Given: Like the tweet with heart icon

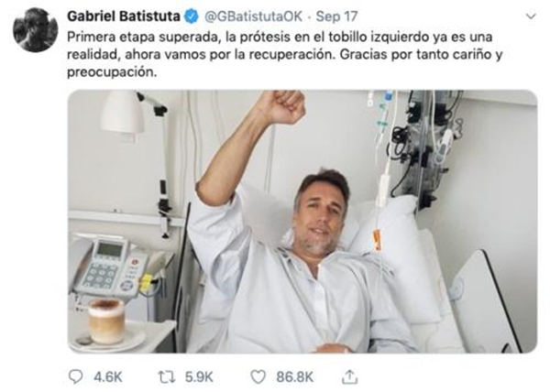Looking at the screenshot, I should (258, 377).
